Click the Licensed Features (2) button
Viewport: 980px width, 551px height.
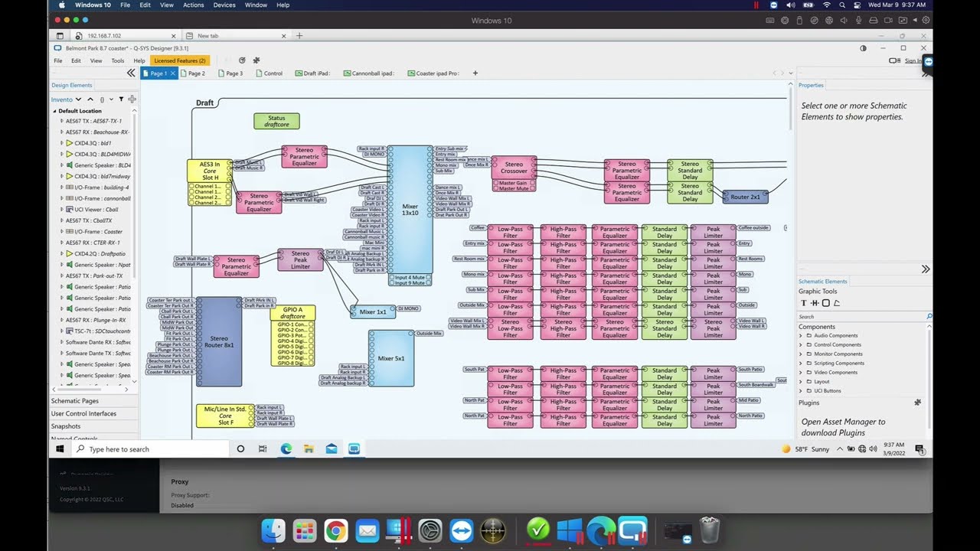(180, 60)
